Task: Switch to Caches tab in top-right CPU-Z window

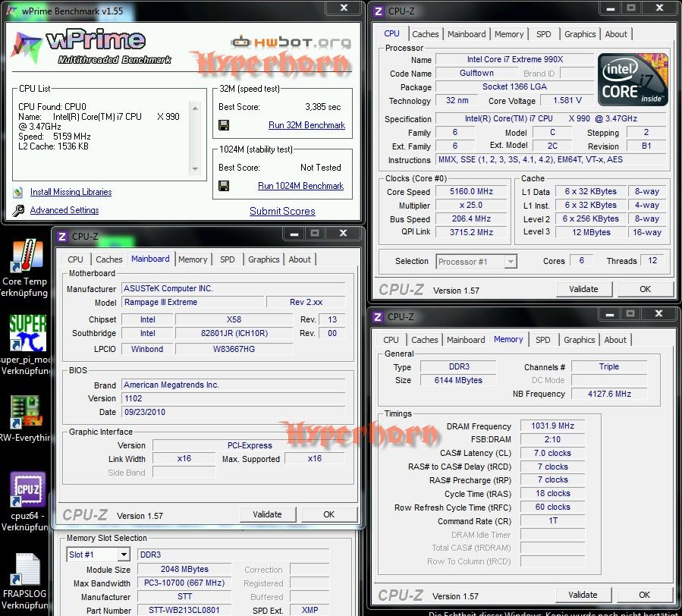Action: (426, 34)
